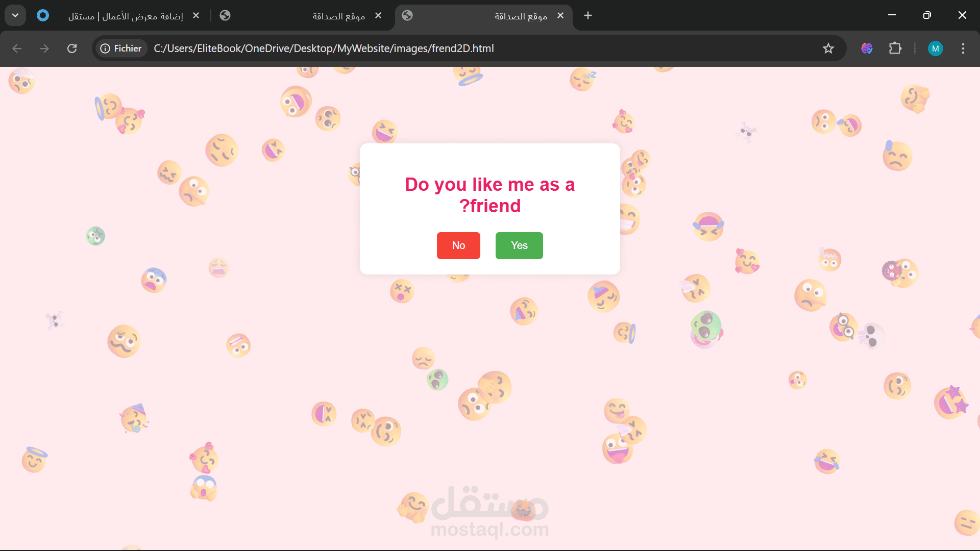This screenshot has height=551, width=980.
Task: Open the new tab plus button
Action: point(588,16)
